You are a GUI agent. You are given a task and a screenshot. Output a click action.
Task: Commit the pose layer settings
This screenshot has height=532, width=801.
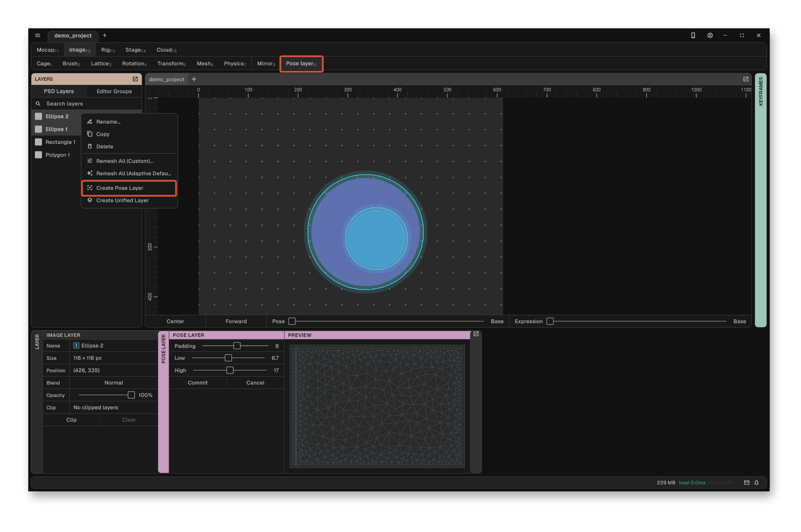click(197, 383)
